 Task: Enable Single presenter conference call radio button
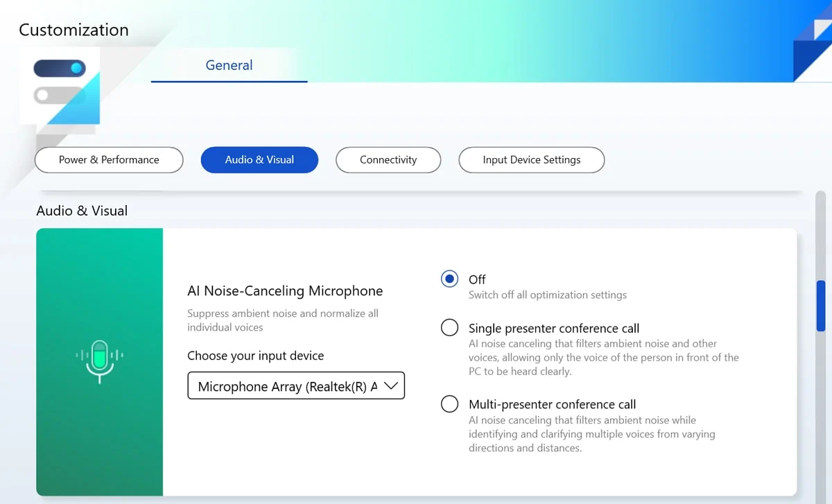coord(449,328)
